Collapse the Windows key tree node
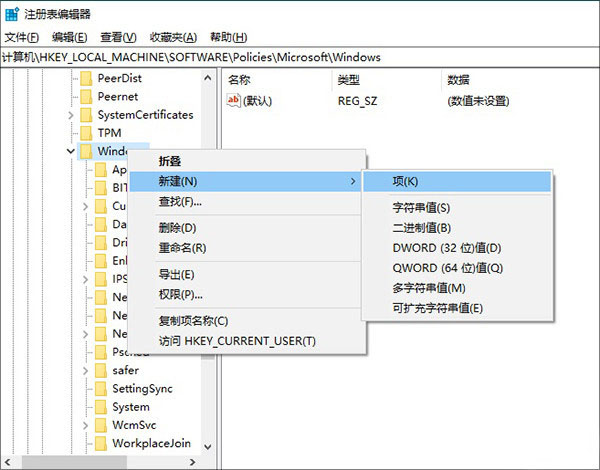 [x=71, y=151]
